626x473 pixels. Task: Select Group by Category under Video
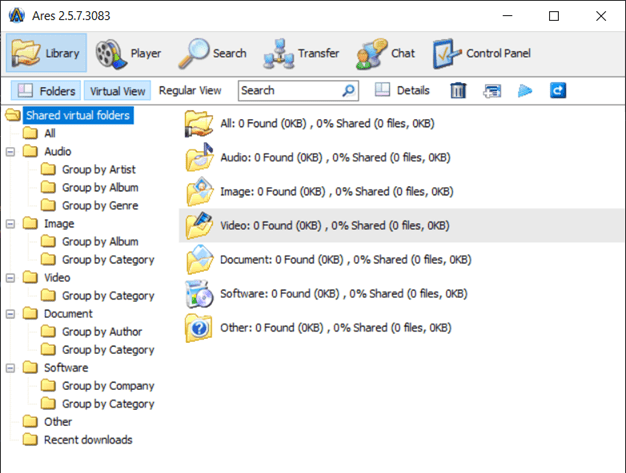click(108, 296)
